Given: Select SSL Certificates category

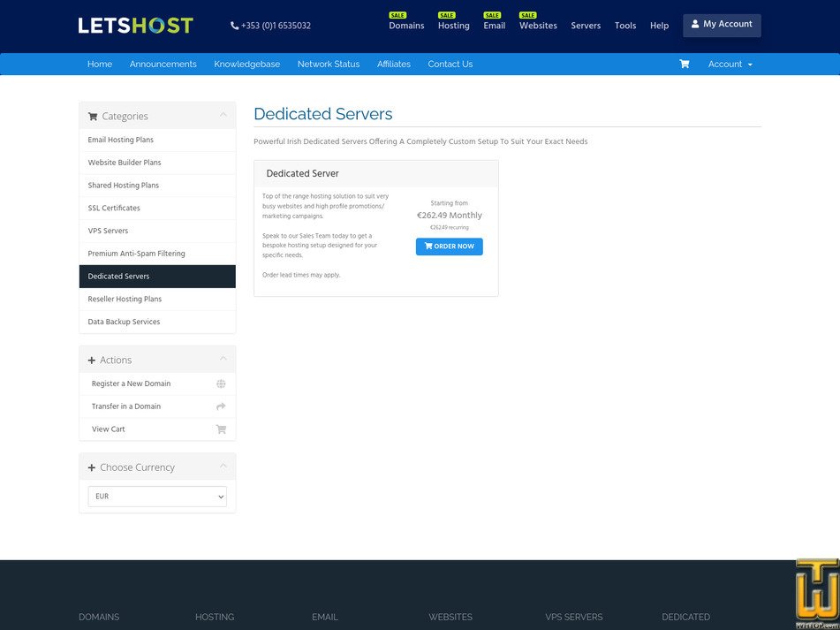Looking at the screenshot, I should point(157,208).
